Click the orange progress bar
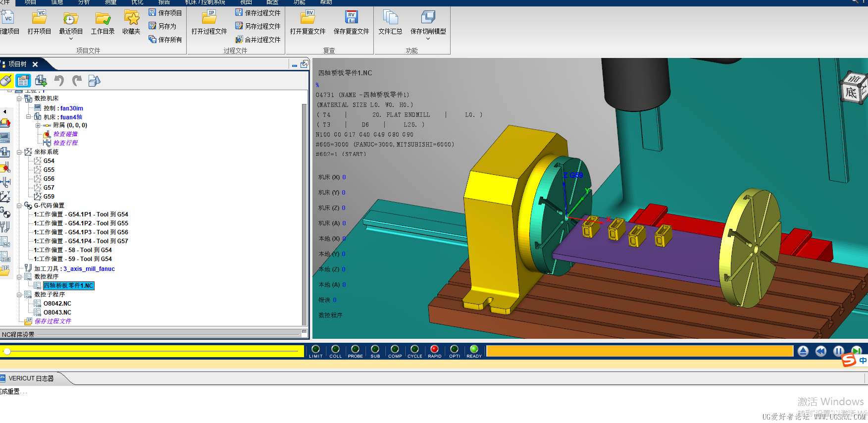868x423 pixels. pos(640,351)
